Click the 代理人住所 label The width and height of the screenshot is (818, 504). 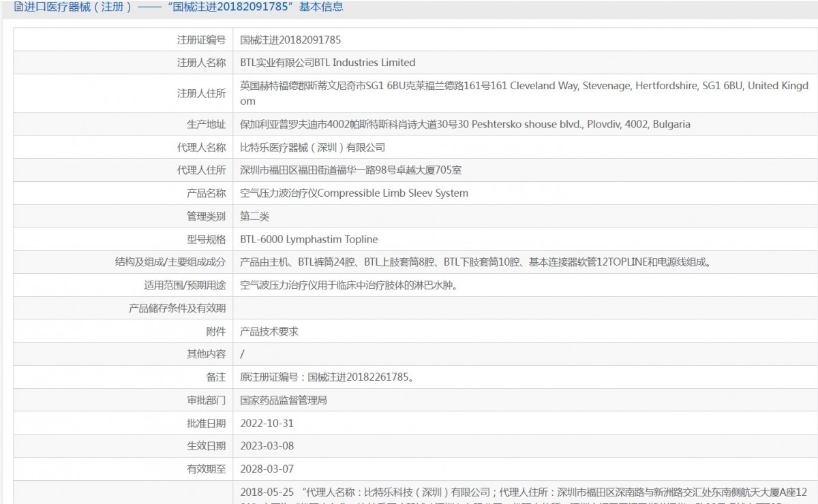(x=201, y=170)
